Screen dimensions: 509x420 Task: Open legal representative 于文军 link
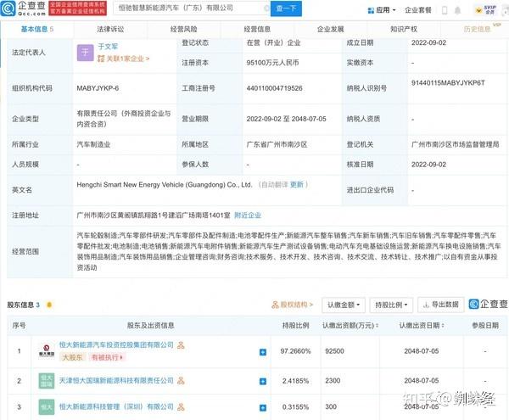(x=108, y=47)
